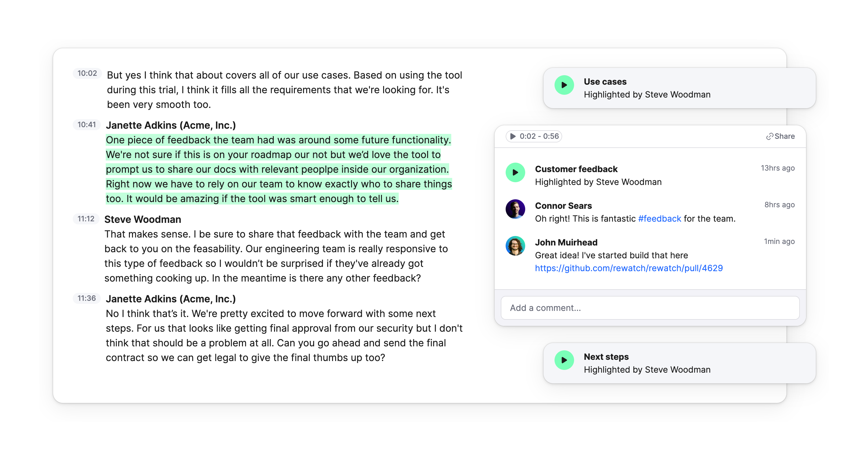Jump to the 11:12 timestamp

(86, 219)
